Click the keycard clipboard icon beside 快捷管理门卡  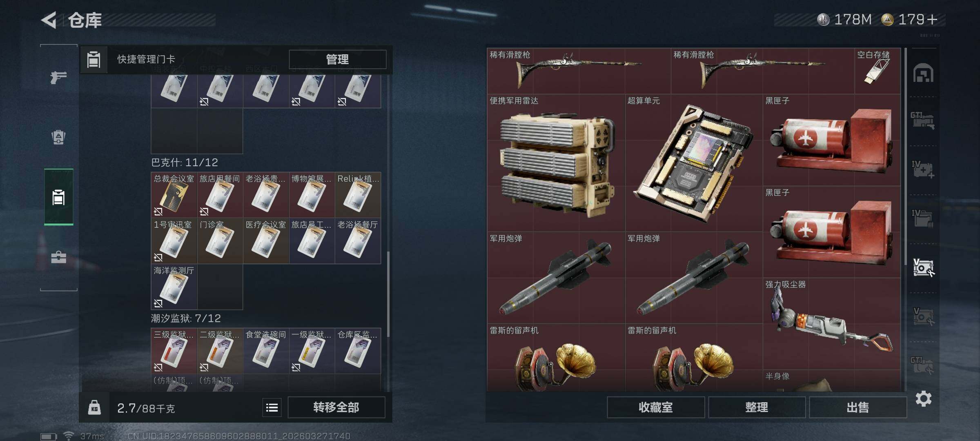94,60
